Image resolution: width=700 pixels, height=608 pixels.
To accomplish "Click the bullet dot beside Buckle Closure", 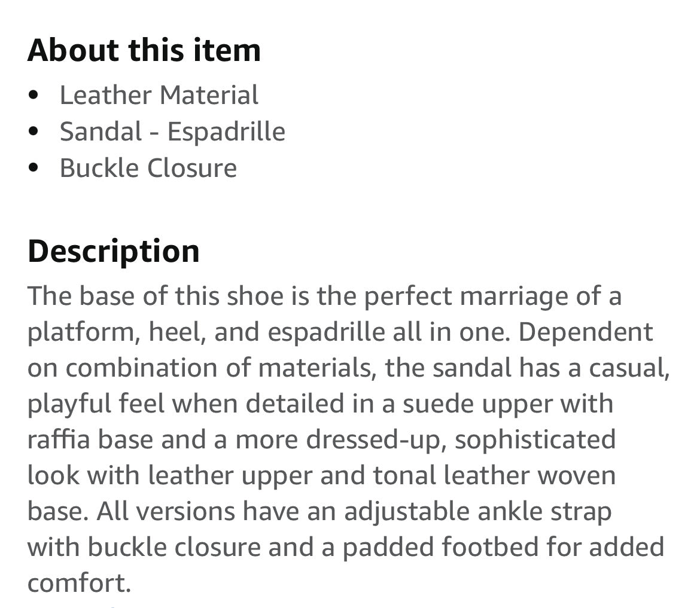I will click(x=34, y=169).
